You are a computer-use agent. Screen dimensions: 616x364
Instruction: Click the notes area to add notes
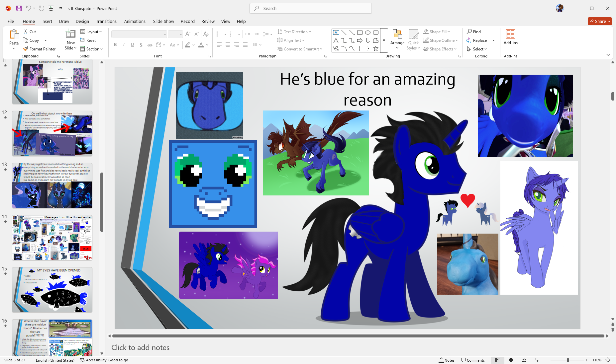pyautogui.click(x=360, y=347)
